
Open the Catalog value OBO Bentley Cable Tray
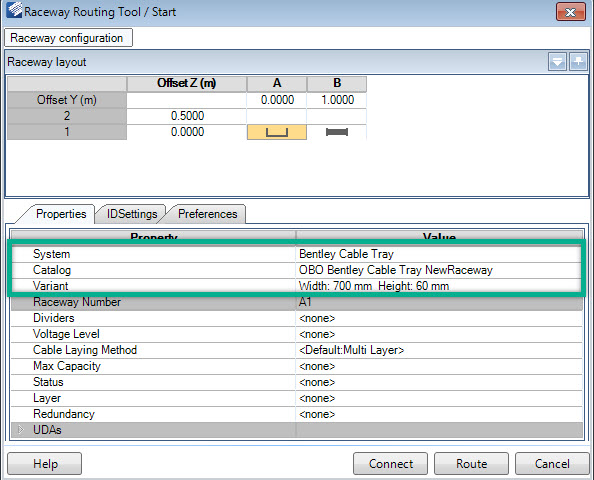coord(438,270)
